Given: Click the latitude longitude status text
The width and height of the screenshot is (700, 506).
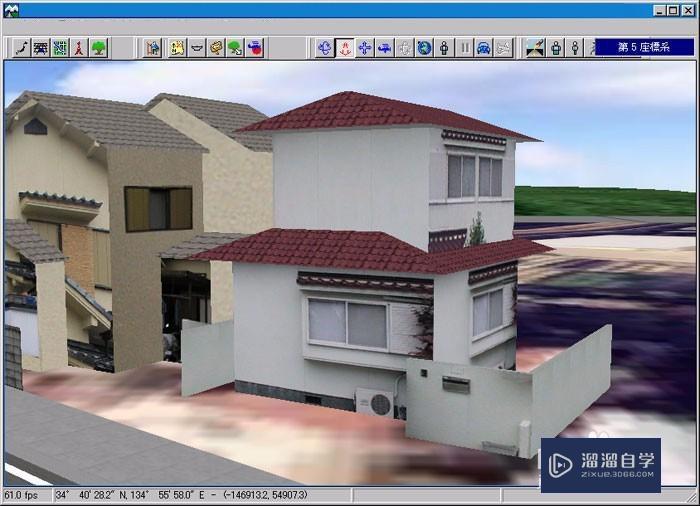Looking at the screenshot, I should (x=130, y=495).
